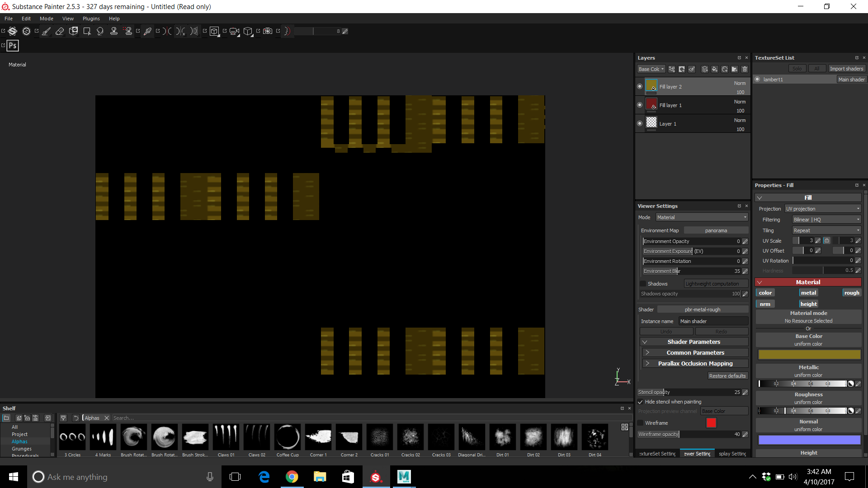Image resolution: width=868 pixels, height=488 pixels.
Task: Add a smart material layer
Action: [x=725, y=69]
